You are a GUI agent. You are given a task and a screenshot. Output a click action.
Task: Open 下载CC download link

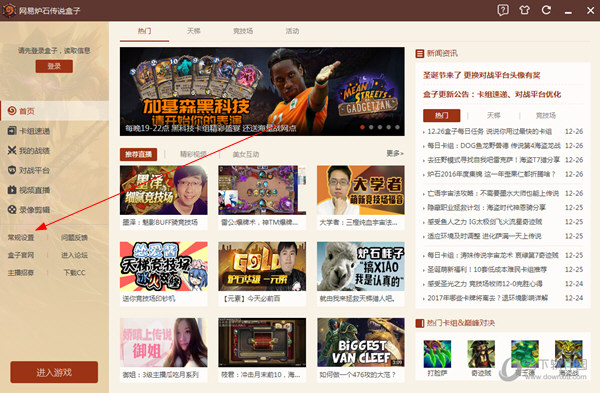pos(74,272)
